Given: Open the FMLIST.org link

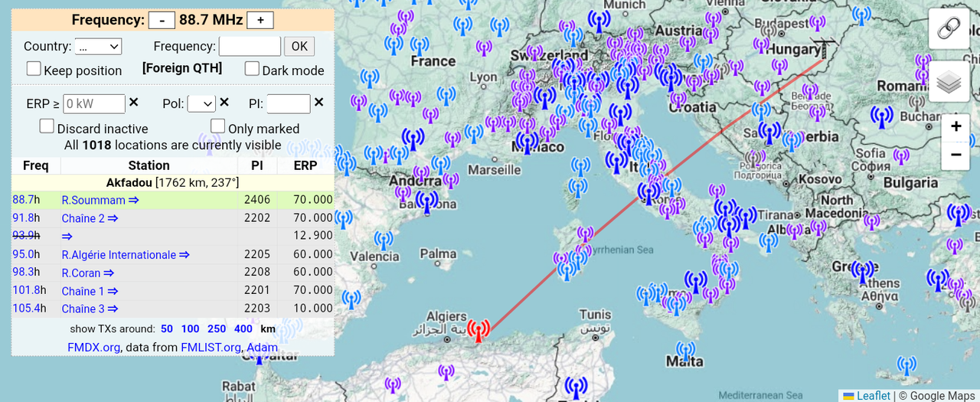Looking at the screenshot, I should (211, 347).
